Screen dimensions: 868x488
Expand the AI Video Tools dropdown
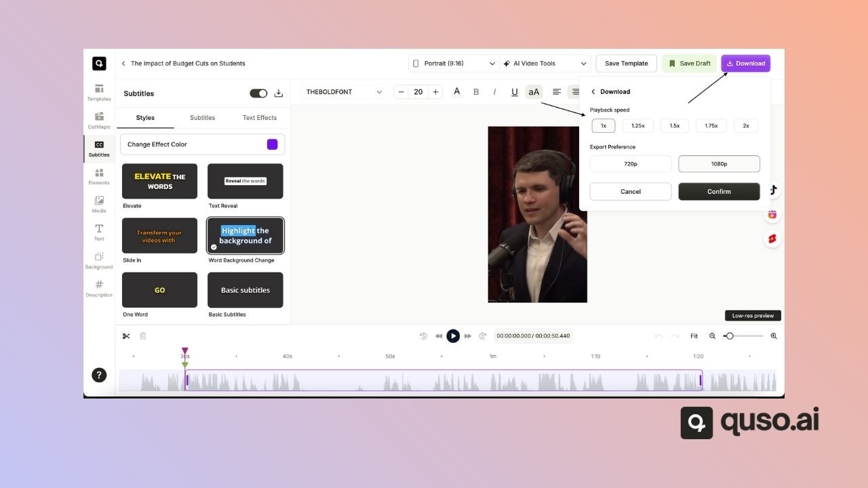click(545, 64)
